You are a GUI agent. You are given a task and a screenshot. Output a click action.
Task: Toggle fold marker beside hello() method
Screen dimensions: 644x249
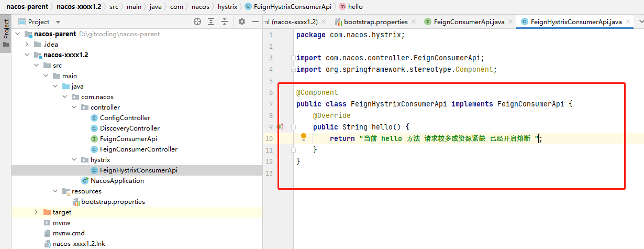coord(293,127)
